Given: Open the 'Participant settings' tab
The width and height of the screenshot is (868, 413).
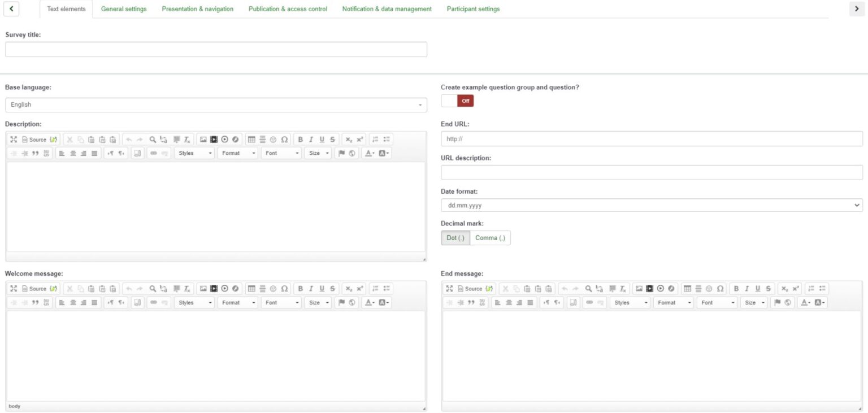Looking at the screenshot, I should [x=473, y=8].
